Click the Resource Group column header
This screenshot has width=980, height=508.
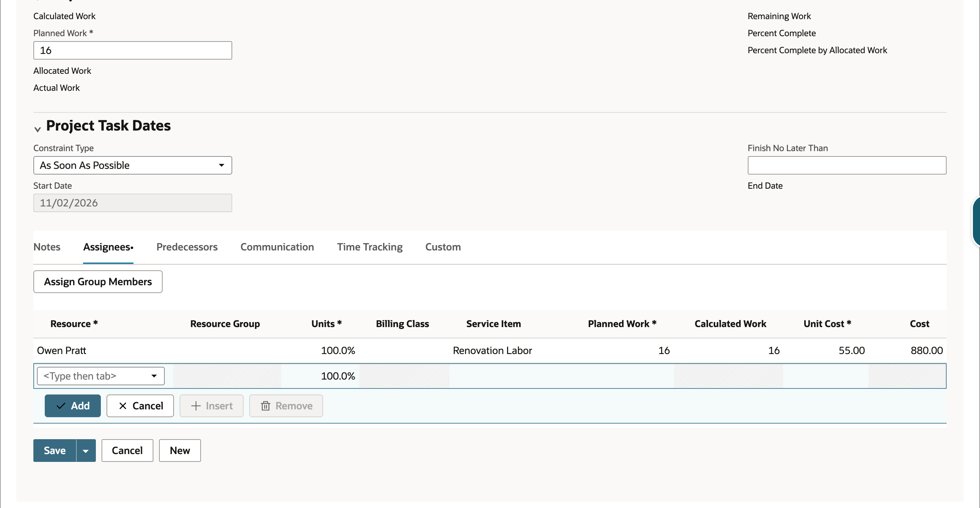coord(225,324)
